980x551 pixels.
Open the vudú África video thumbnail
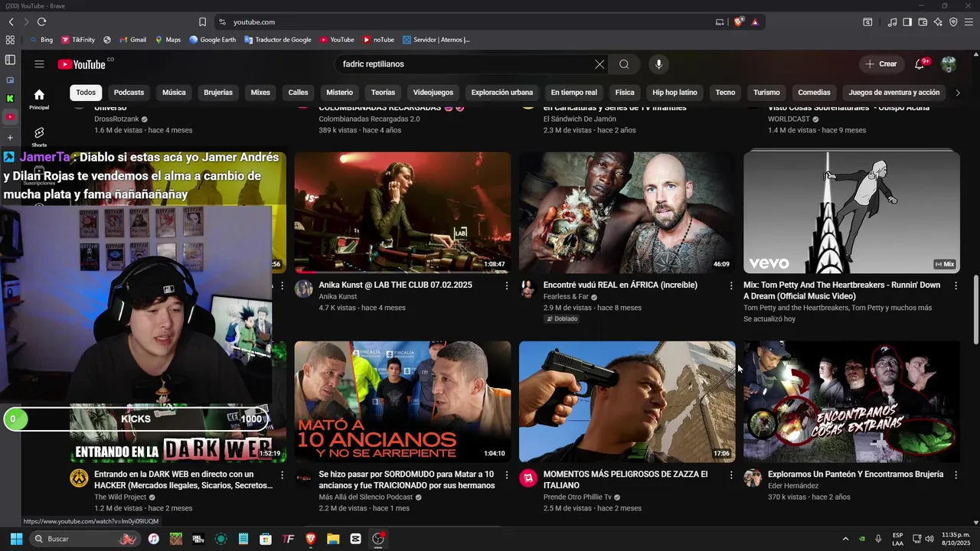tap(627, 212)
